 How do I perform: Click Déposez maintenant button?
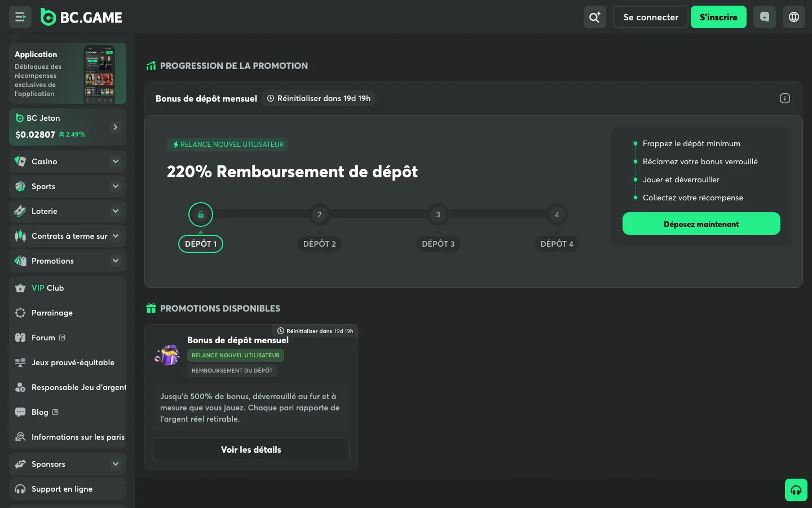tap(701, 224)
